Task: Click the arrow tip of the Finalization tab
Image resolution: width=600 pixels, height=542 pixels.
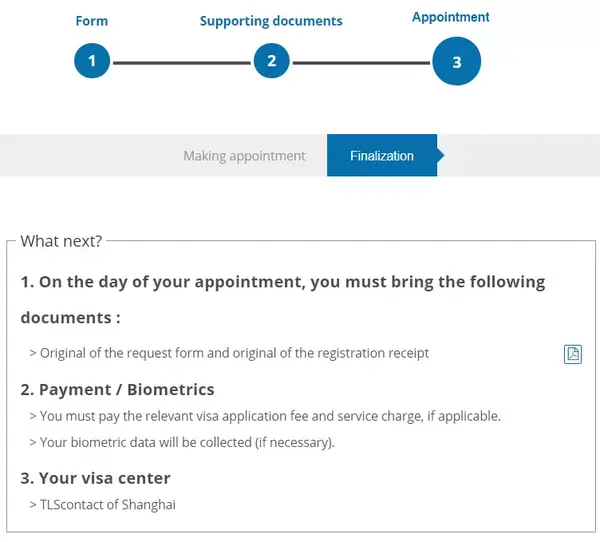Action: coord(441,156)
